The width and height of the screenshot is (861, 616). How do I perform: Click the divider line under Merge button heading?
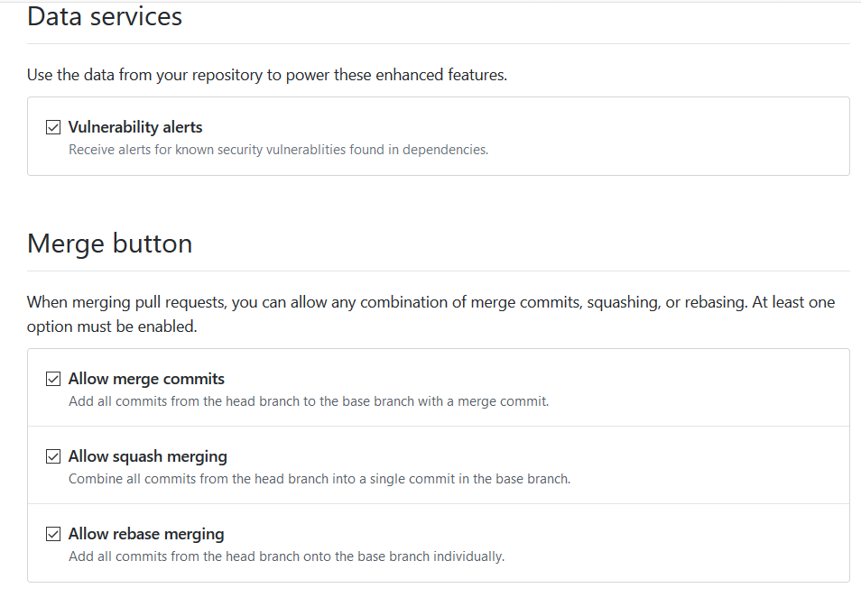(439, 271)
